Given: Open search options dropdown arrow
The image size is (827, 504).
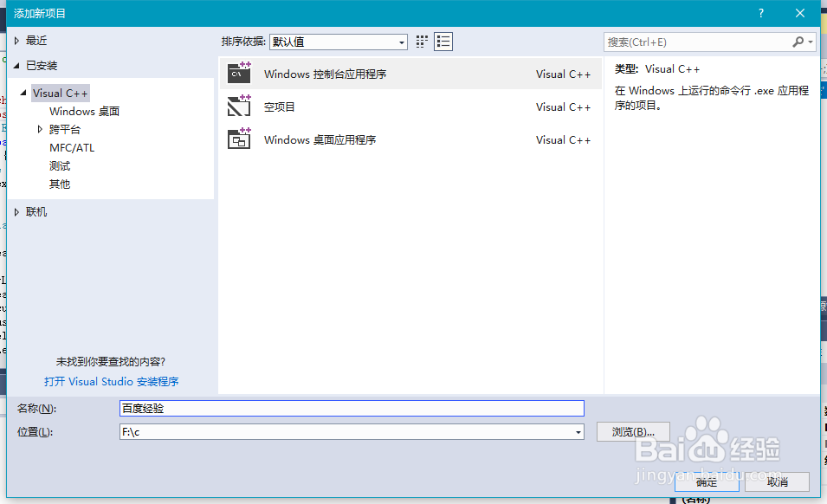Looking at the screenshot, I should [x=811, y=42].
